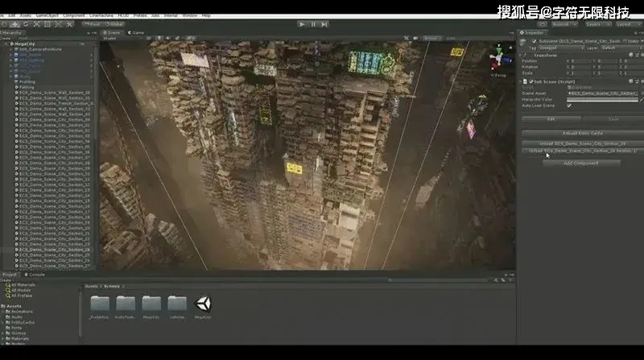Image resolution: width=644 pixels, height=360 pixels.
Task: Open the Hierarchy Color swatch
Action: (603, 99)
